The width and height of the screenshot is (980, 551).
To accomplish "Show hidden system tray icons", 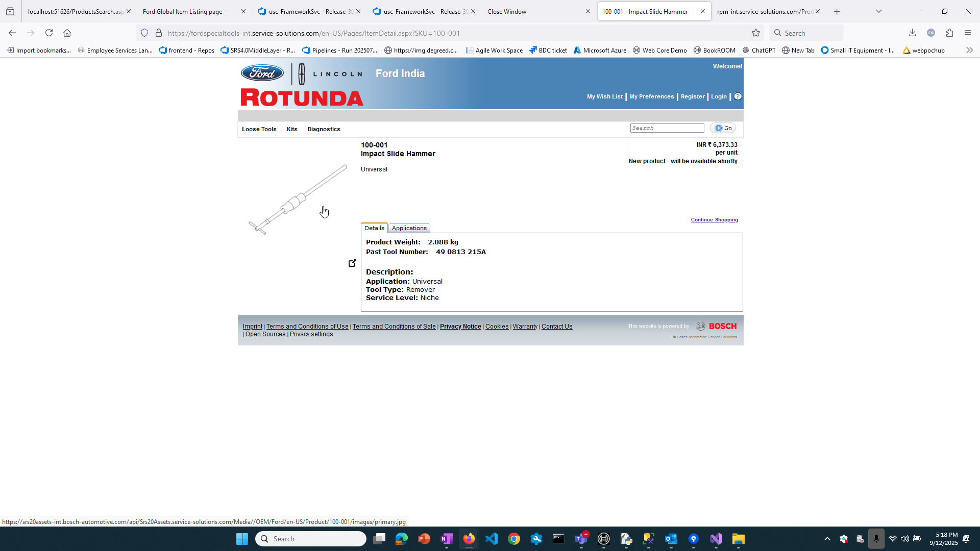I will tap(827, 539).
